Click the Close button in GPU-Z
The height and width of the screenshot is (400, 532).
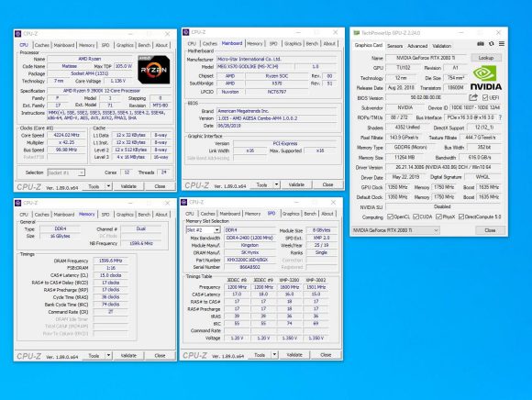pyautogui.click(x=490, y=230)
